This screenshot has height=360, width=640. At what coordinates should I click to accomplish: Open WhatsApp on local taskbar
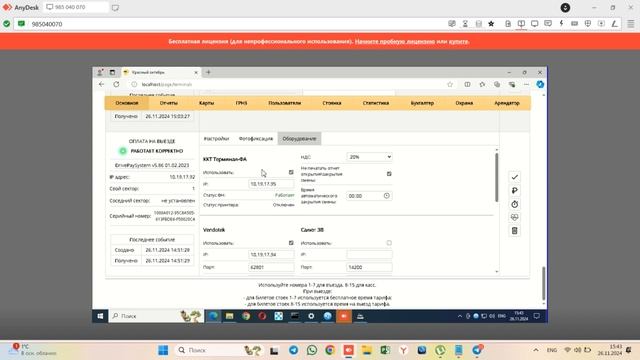pyautogui.click(x=312, y=350)
